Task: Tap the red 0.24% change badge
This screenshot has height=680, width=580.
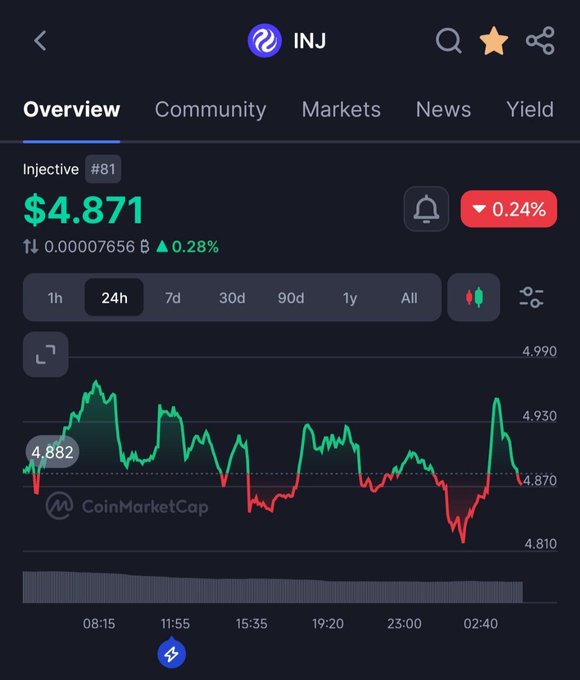Action: pos(509,209)
